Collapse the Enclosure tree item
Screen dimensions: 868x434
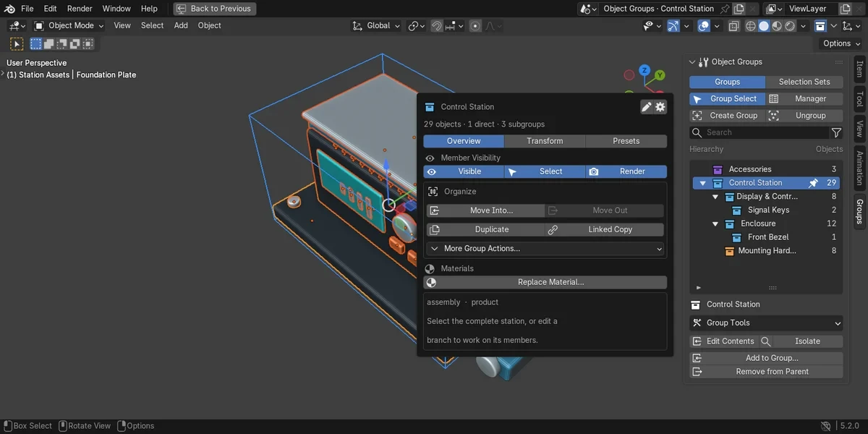click(715, 224)
